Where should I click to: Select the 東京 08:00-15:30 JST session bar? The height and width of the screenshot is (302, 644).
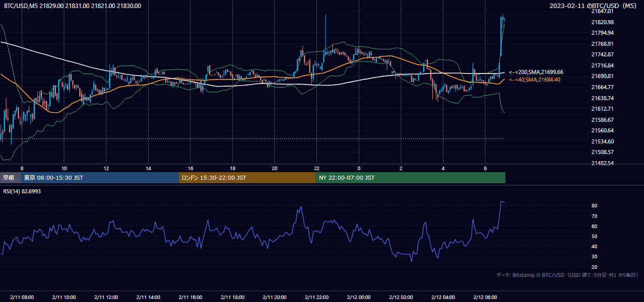(x=100, y=178)
